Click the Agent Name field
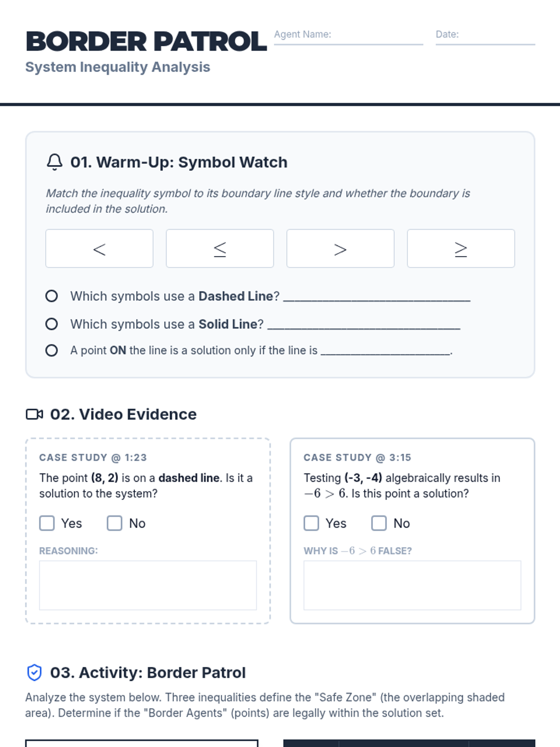The height and width of the screenshot is (747, 560). (349, 37)
